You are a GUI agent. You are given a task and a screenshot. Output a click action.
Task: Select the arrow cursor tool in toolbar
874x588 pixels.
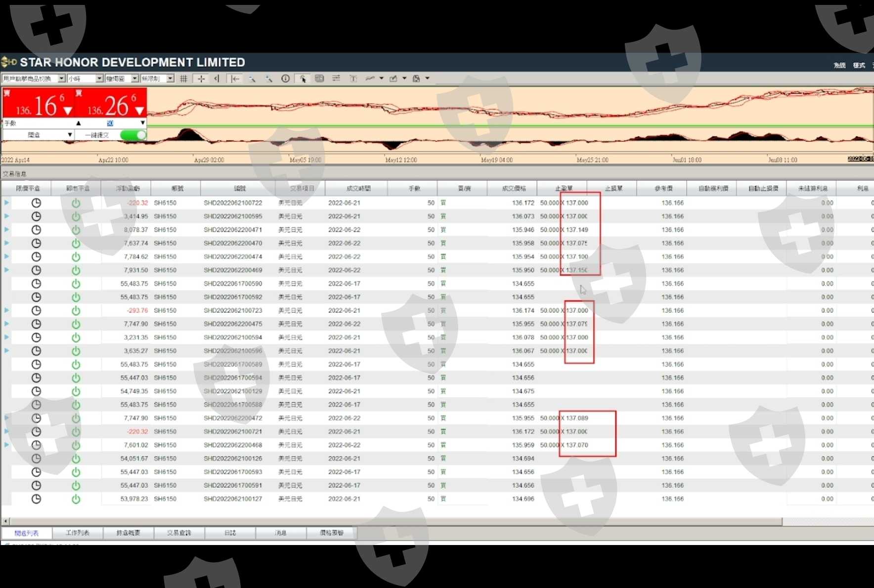click(x=303, y=79)
